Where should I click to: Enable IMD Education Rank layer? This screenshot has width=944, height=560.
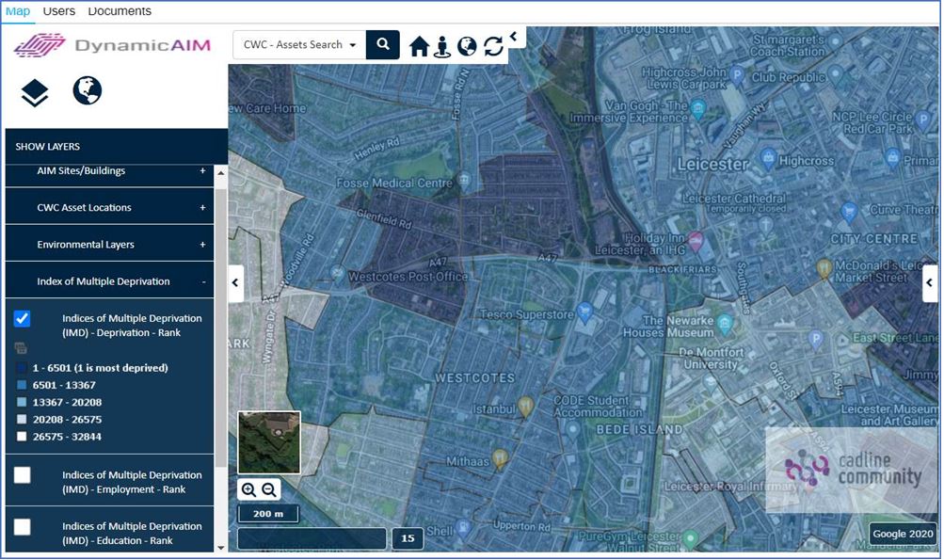(x=23, y=527)
